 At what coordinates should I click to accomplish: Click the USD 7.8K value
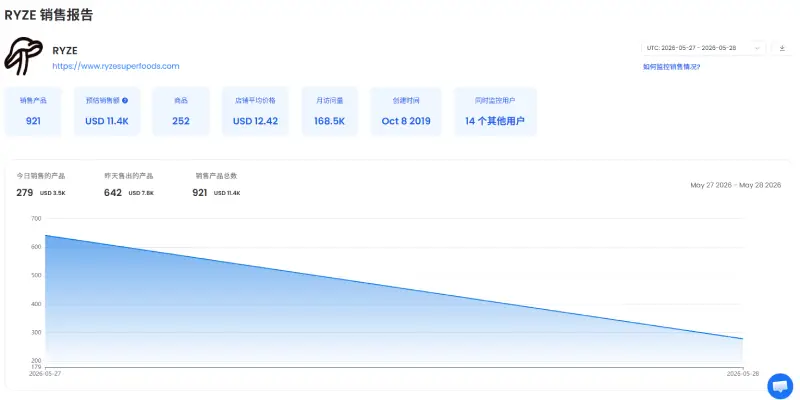click(141, 193)
